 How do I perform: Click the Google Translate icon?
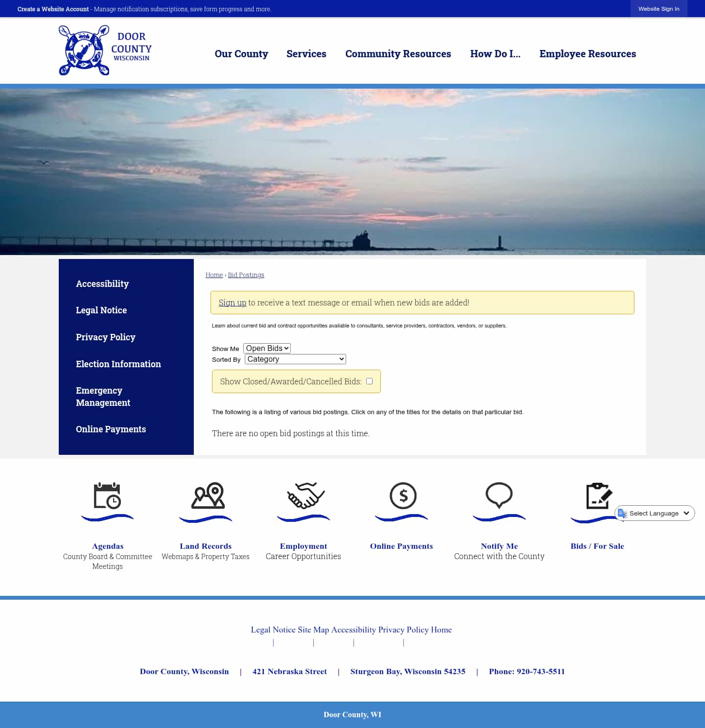coord(622,513)
